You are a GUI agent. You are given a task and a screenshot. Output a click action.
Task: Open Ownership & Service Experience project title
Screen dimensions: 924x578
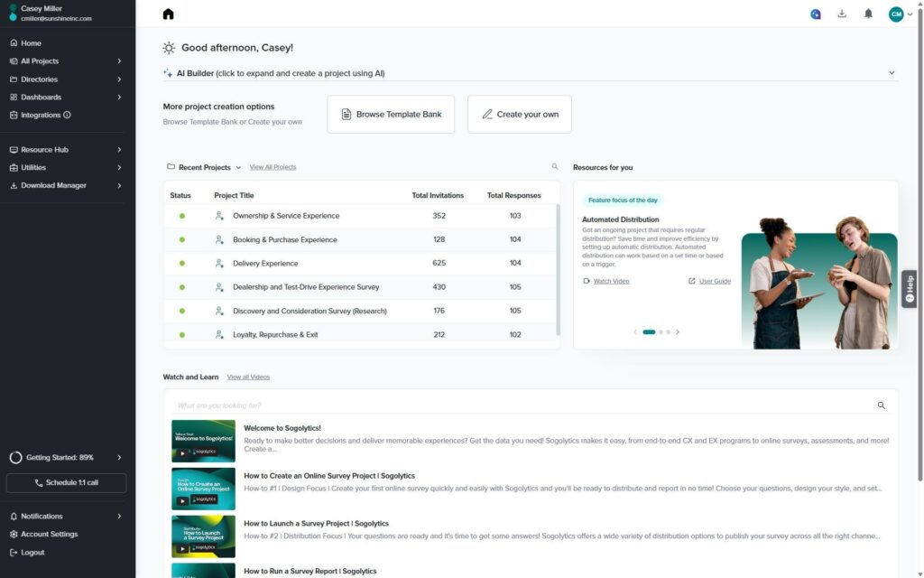(x=286, y=216)
